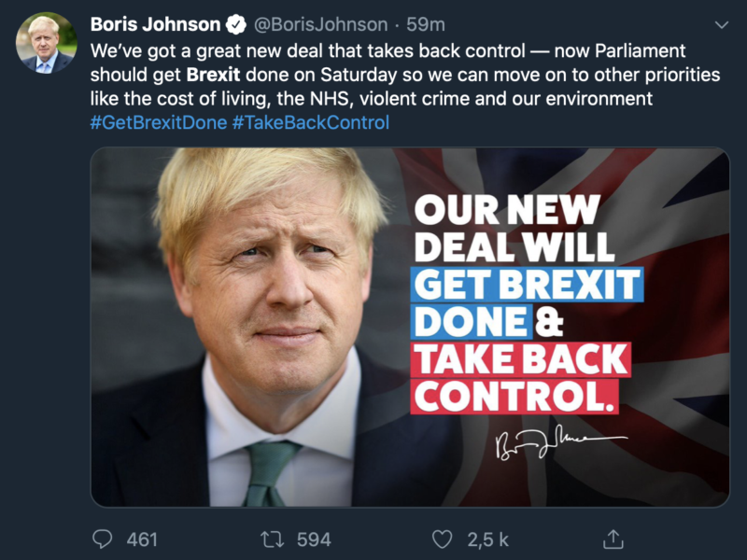
Task: Expand the tweet options chevron menu
Action: pos(721,24)
